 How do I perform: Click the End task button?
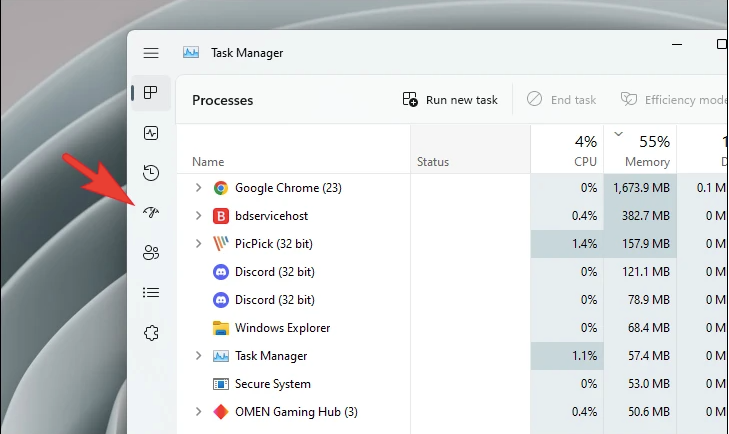(562, 100)
